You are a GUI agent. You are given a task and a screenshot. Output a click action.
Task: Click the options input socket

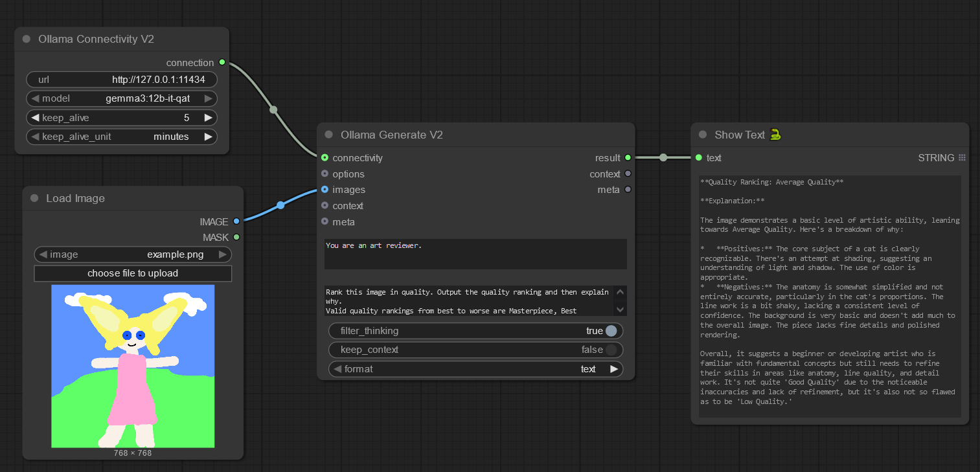[x=325, y=174]
